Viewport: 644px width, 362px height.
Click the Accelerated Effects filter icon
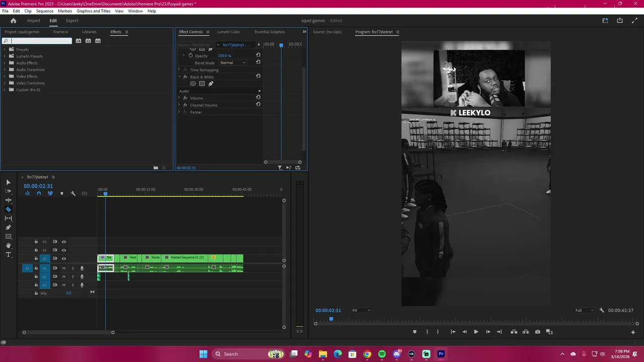pyautogui.click(x=78, y=41)
